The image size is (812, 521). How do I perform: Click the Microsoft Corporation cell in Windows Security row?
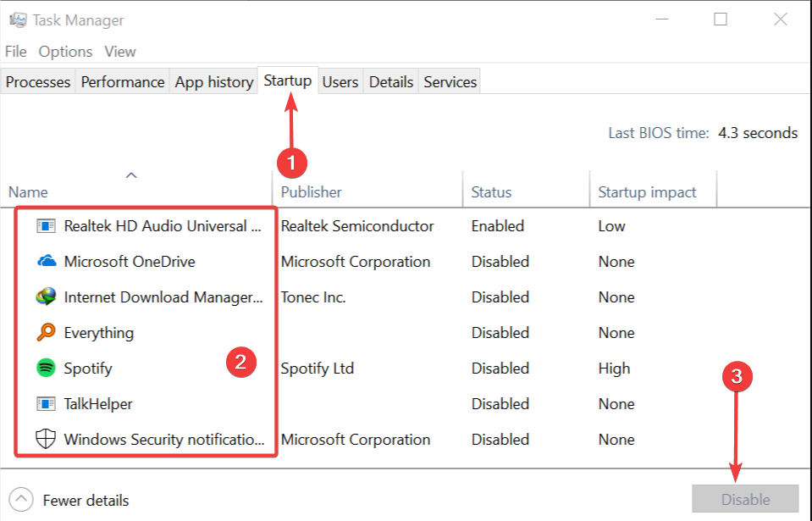pyautogui.click(x=356, y=440)
